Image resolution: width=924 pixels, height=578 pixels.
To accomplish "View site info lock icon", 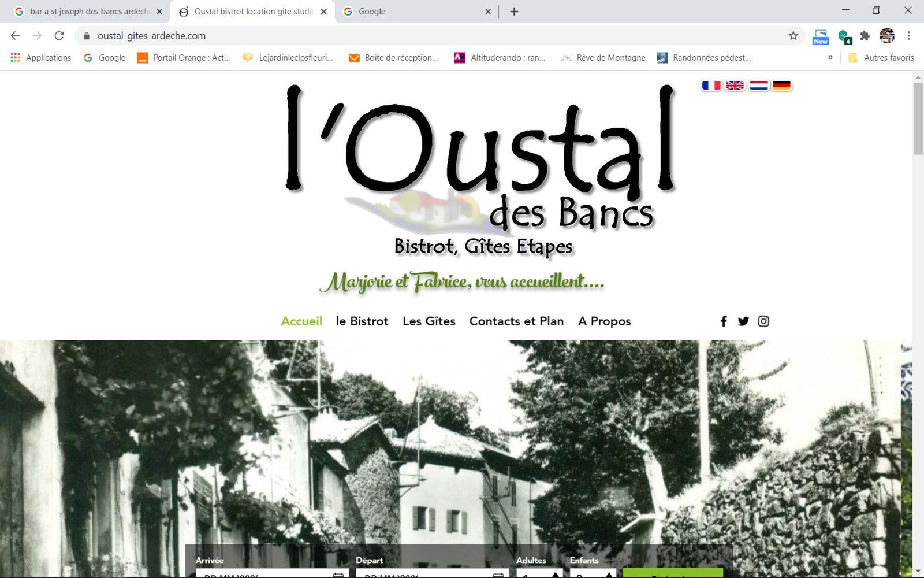I will (x=87, y=36).
